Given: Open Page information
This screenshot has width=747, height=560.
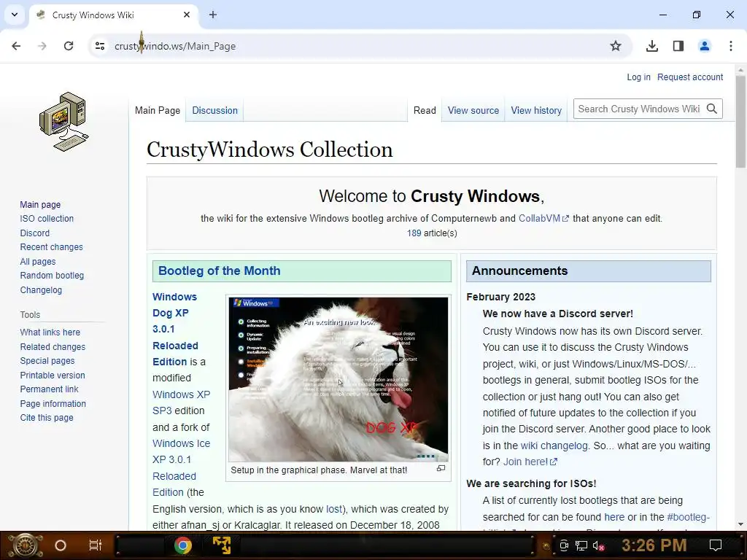Looking at the screenshot, I should point(53,404).
